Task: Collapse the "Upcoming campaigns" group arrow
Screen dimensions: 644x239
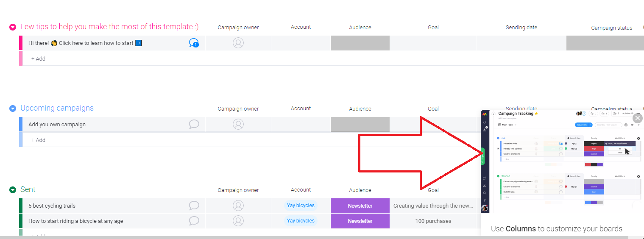Action: (x=13, y=108)
